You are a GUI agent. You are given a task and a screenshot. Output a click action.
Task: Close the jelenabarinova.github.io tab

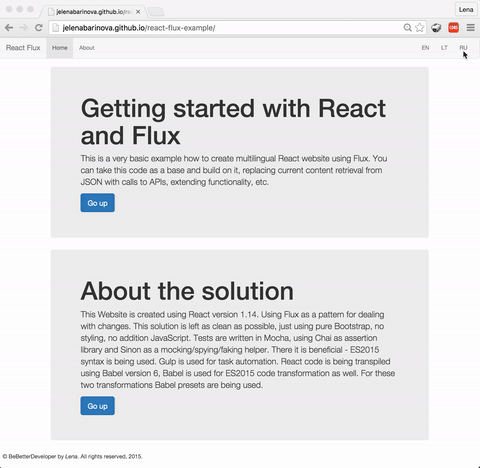click(x=138, y=12)
